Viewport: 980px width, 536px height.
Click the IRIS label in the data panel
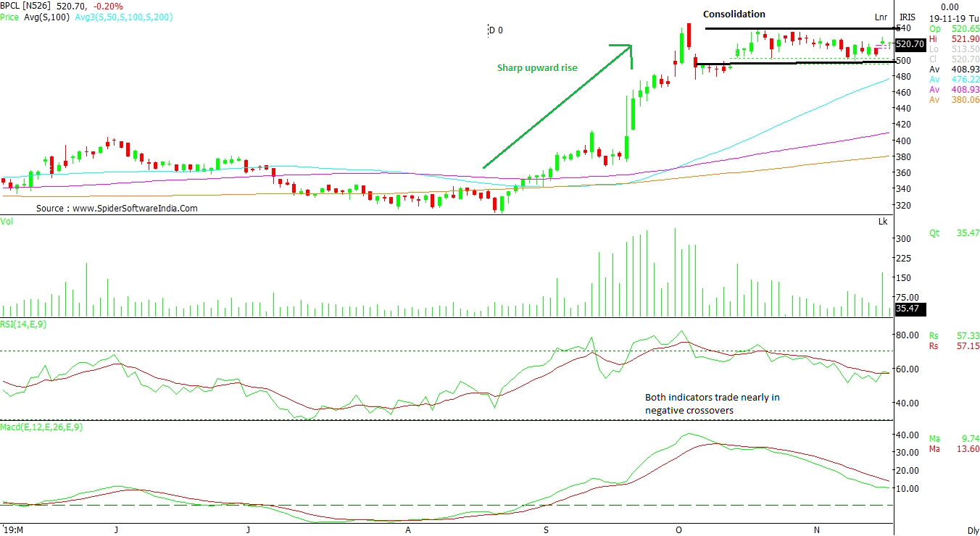pos(908,17)
